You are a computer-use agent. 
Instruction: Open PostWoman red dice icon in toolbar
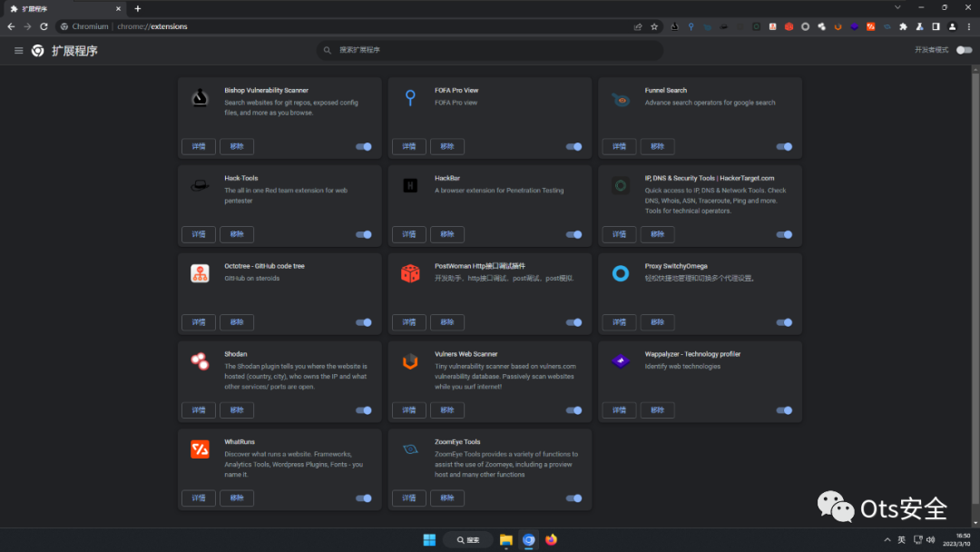coord(789,27)
